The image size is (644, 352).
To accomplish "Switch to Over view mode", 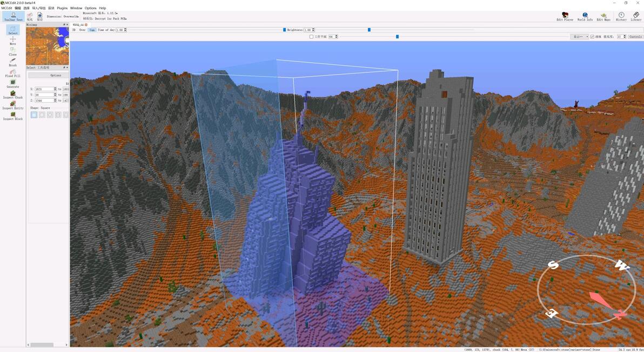I will point(83,30).
